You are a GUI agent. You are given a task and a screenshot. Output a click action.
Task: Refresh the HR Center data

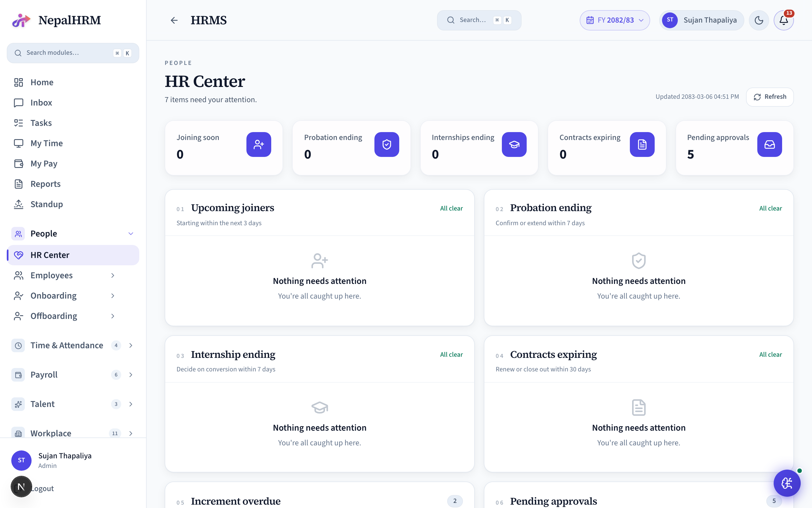(x=770, y=97)
